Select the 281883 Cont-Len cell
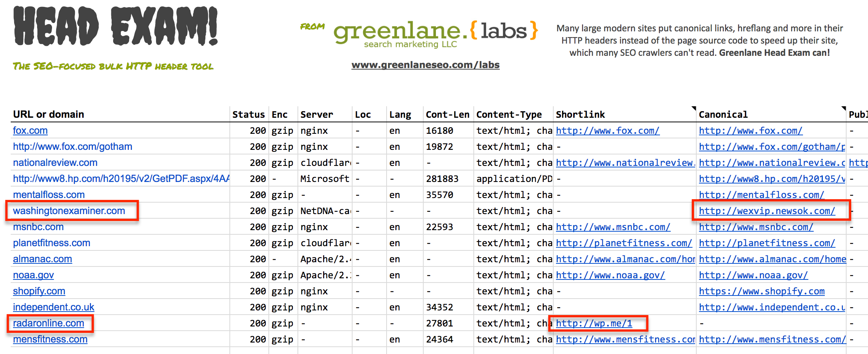The width and height of the screenshot is (868, 354). (442, 179)
